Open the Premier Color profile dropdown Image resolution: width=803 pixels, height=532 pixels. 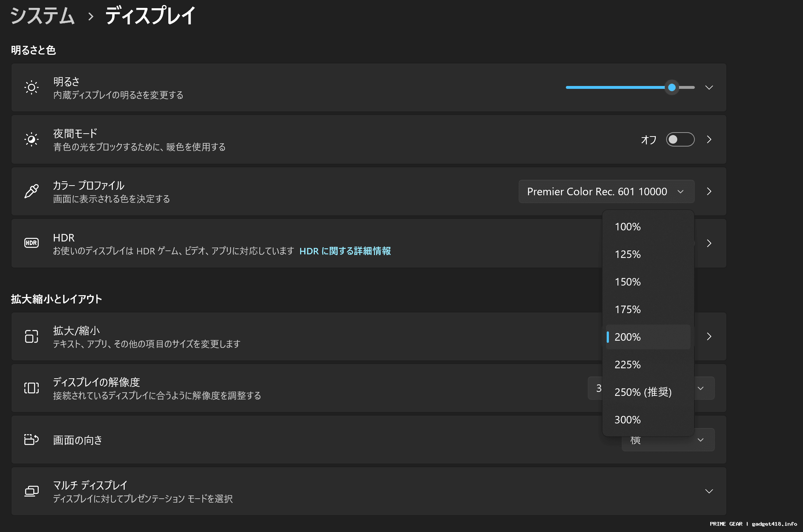click(x=606, y=192)
